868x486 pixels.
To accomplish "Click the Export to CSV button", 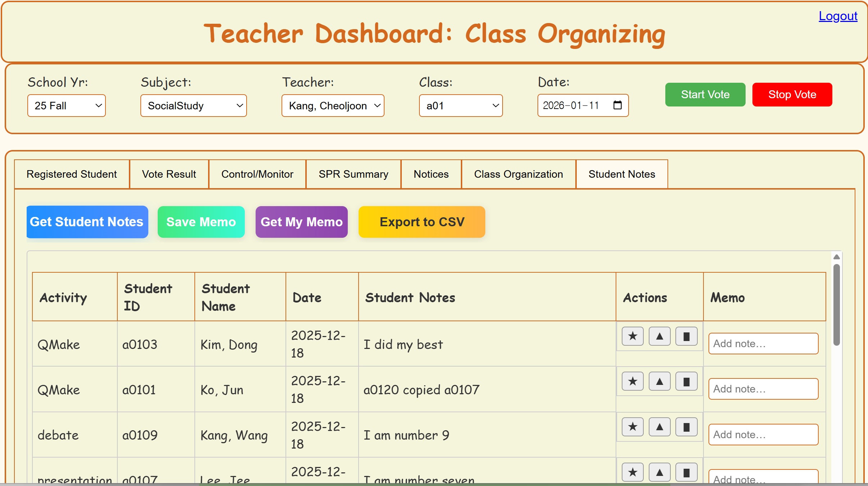I will click(x=422, y=222).
